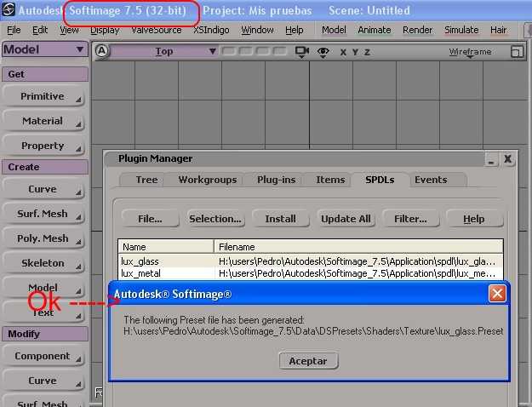The height and width of the screenshot is (407, 532).
Task: Switch to the Hair module
Action: (499, 30)
